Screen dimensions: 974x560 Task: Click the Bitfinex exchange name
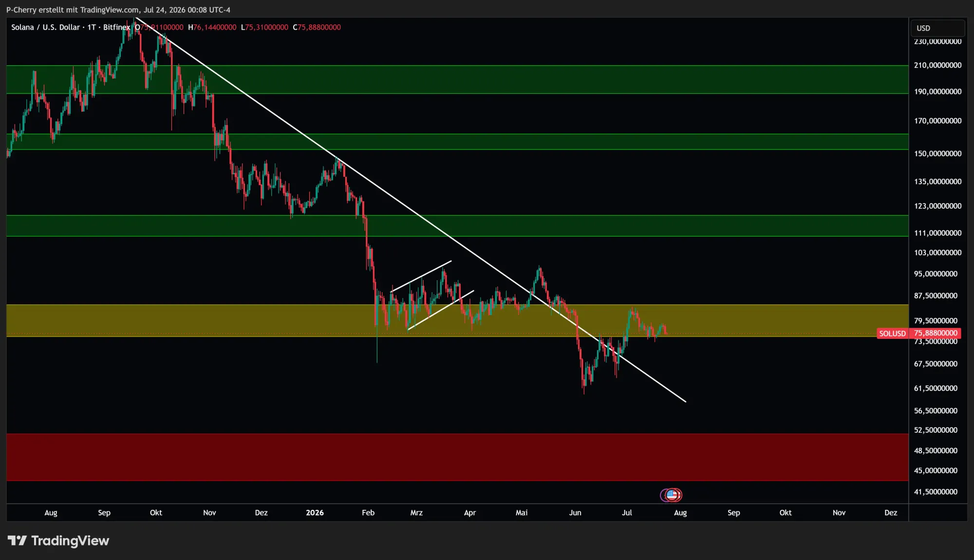pyautogui.click(x=116, y=27)
